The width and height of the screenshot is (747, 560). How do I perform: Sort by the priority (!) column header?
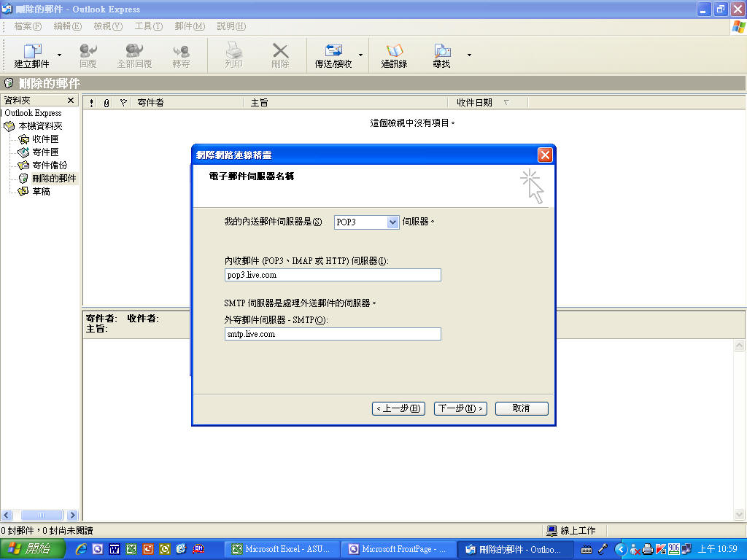click(91, 103)
